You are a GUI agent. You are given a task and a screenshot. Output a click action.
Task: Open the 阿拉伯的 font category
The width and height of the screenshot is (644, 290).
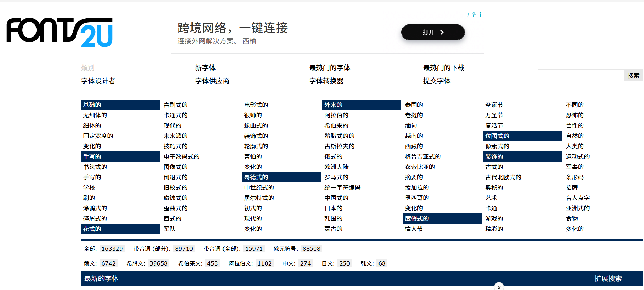coord(336,115)
